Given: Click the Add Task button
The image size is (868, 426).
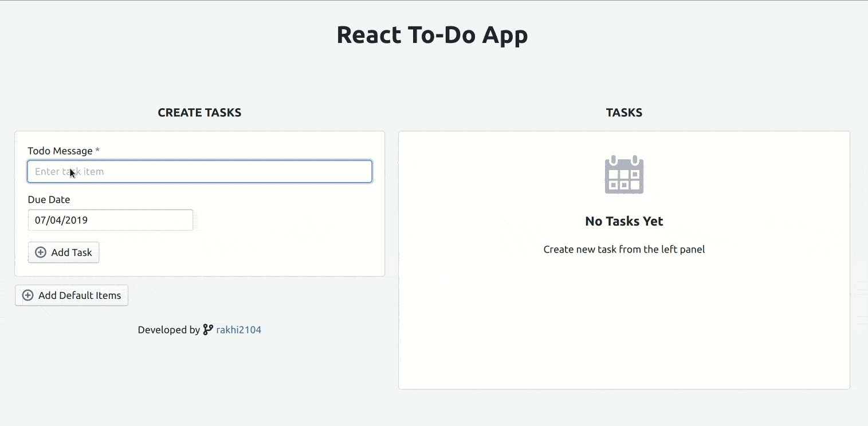Looking at the screenshot, I should point(64,253).
